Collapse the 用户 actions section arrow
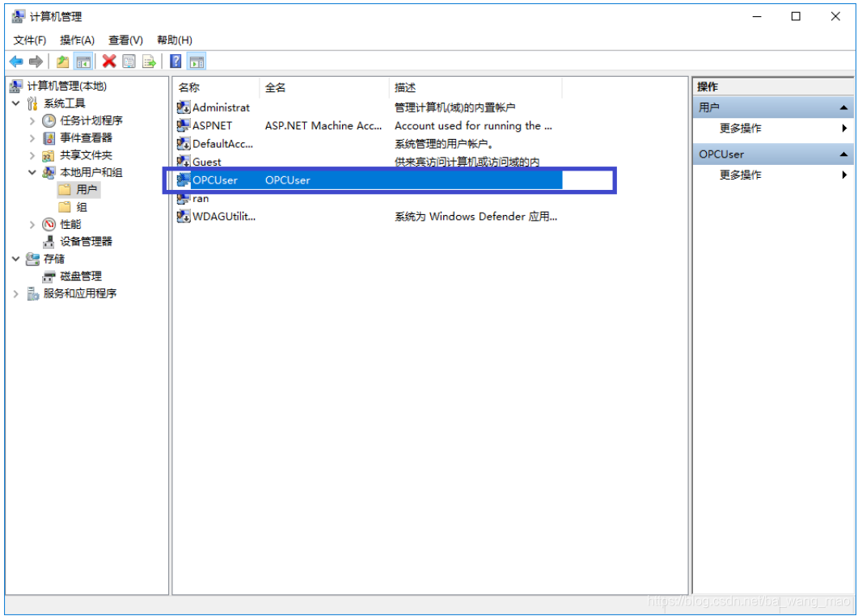This screenshot has height=616, width=858. click(843, 108)
